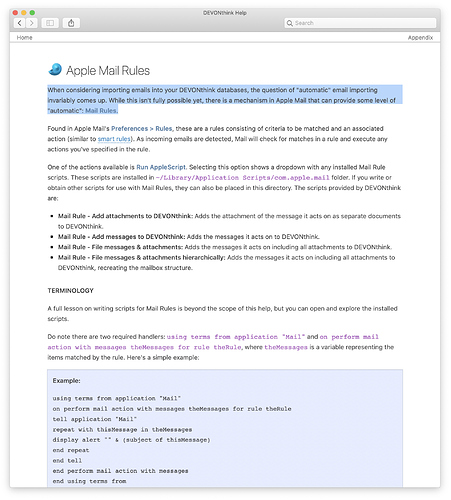This screenshot has width=451, height=500.
Task: Click 'repeat with thisMessage in theMessages' line
Action: 122,430
